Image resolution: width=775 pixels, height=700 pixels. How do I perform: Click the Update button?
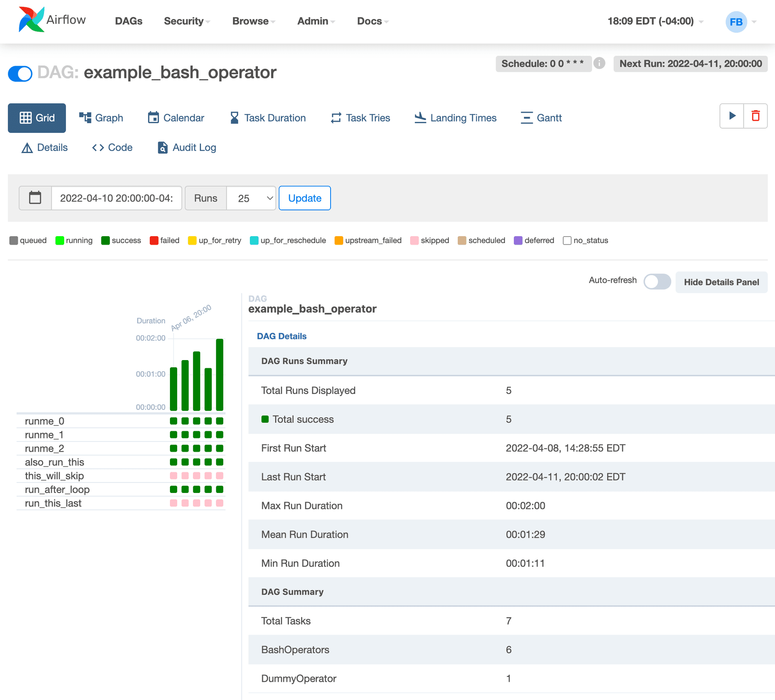(x=304, y=198)
